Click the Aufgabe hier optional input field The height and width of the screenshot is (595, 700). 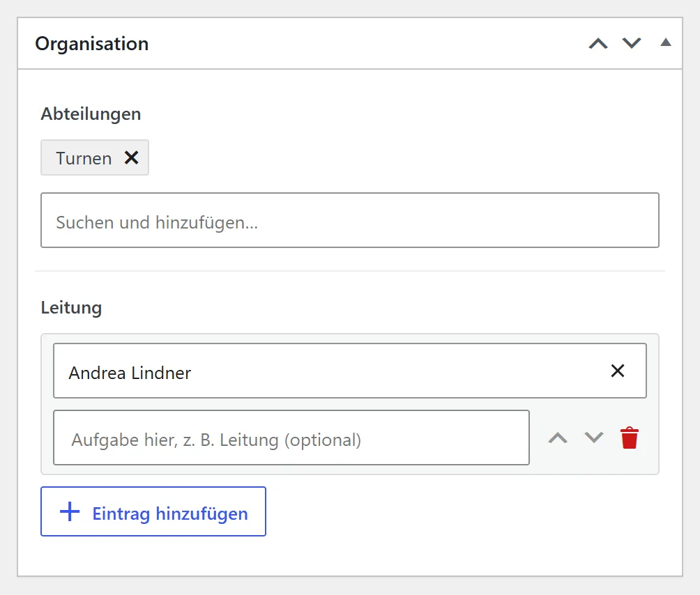291,438
